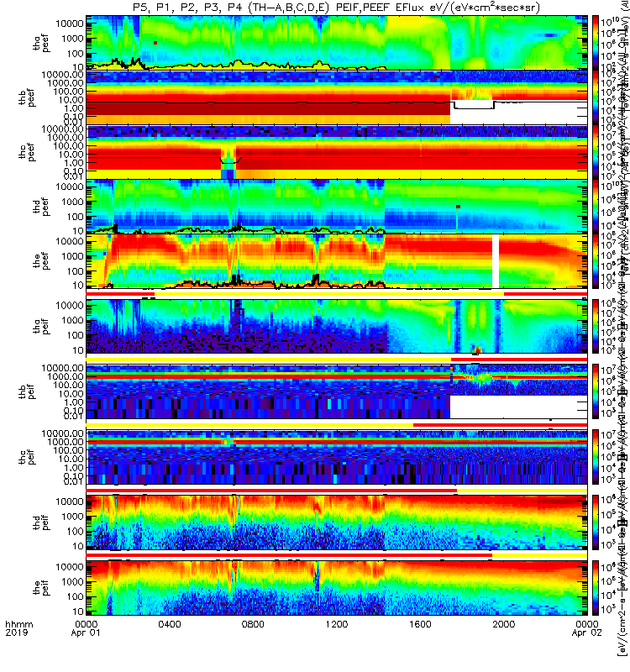Click the plot title beginning "P5, P1, P2"
The height and width of the screenshot is (672, 630).
(336, 8)
